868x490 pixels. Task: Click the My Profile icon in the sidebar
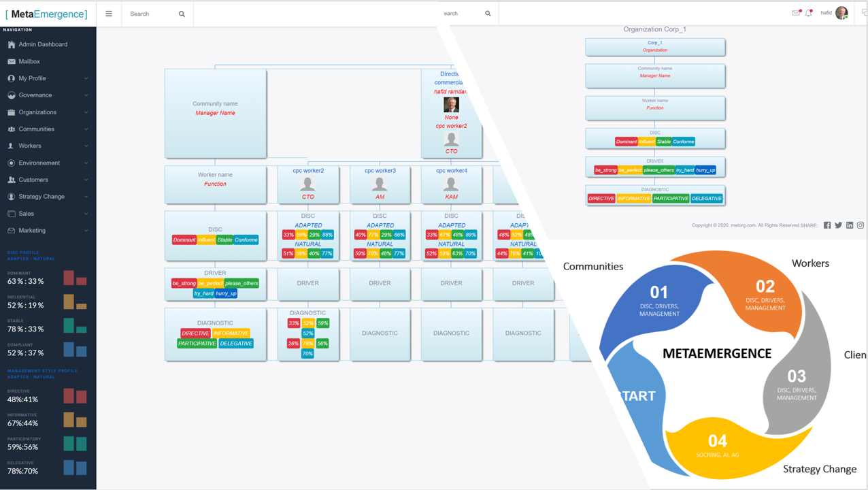click(12, 78)
